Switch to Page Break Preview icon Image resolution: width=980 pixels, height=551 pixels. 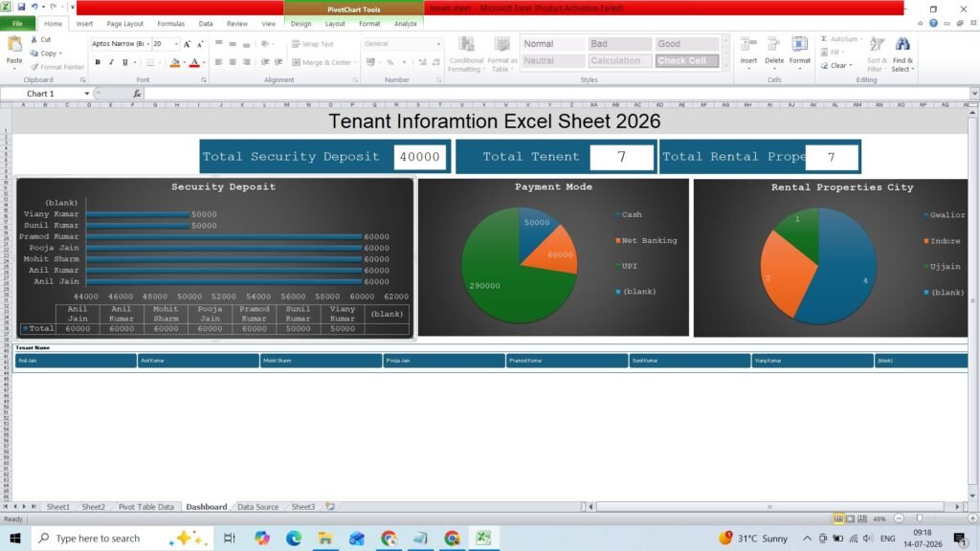[862, 518]
